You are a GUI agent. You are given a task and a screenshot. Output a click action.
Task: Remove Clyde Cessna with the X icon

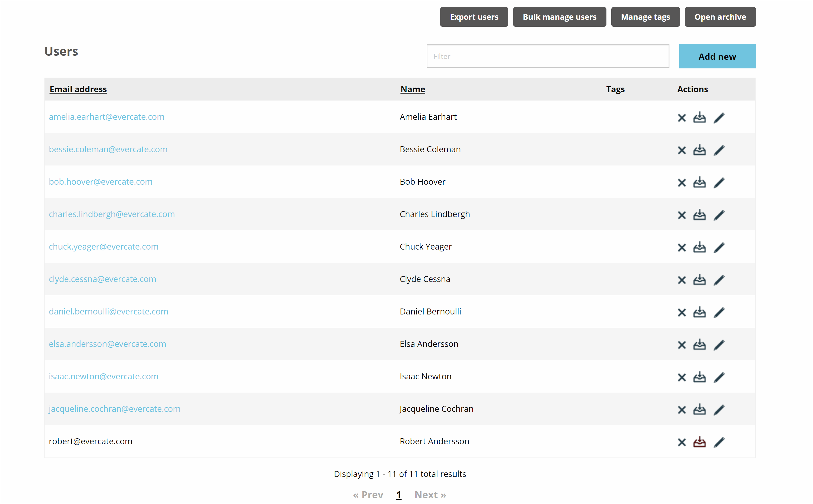[x=681, y=280]
